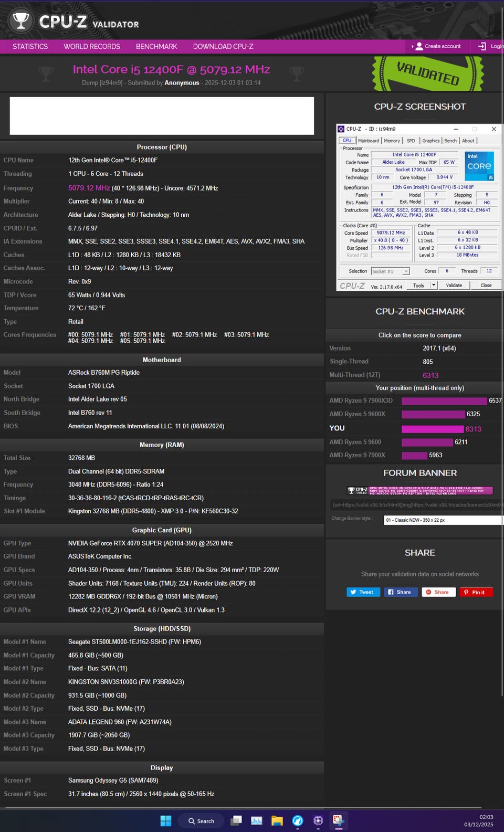The width and height of the screenshot is (504, 832).
Task: Select the "72 °C / 162 °F" temperature value
Action: point(87,308)
